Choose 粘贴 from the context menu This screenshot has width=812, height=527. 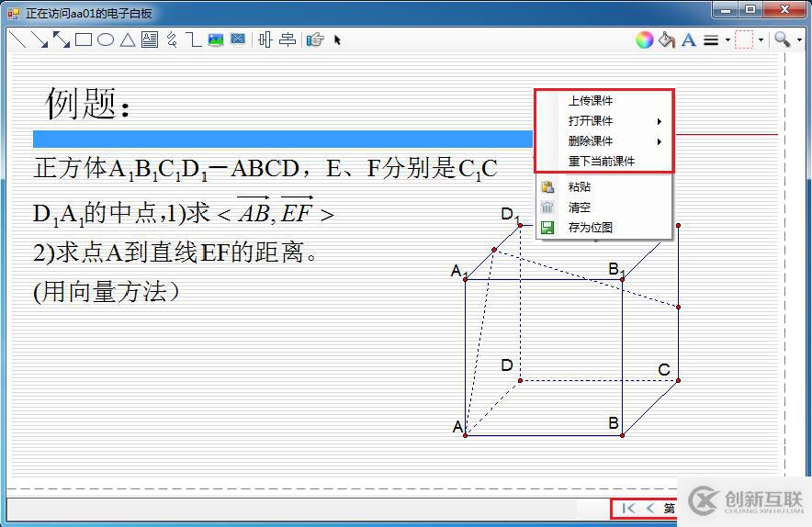tap(604, 187)
